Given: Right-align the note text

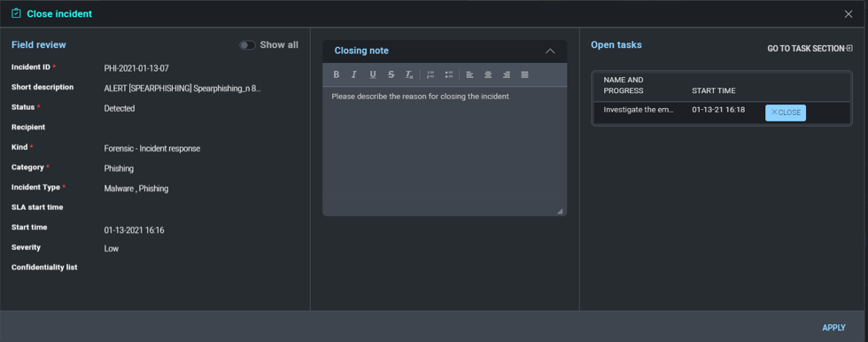Looking at the screenshot, I should tap(507, 74).
